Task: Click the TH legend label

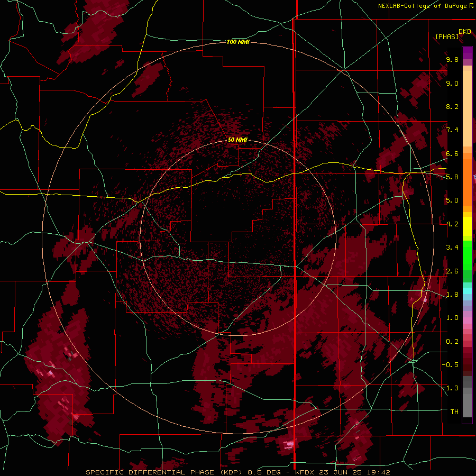Action: click(x=454, y=411)
